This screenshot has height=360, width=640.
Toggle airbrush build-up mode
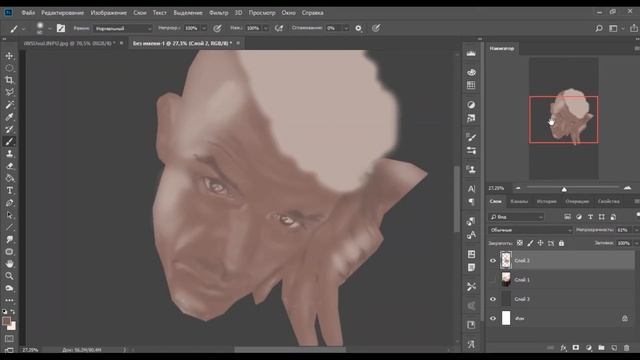(279, 28)
